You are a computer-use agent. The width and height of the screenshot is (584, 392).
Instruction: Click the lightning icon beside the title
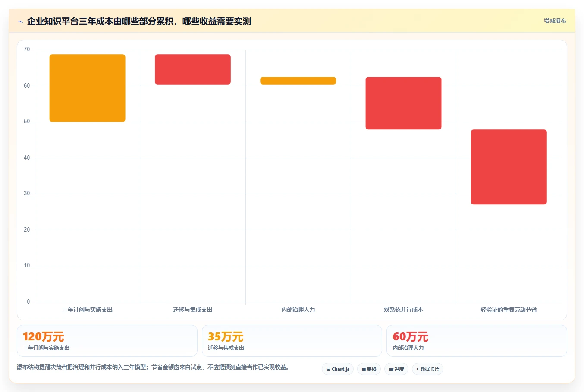coord(20,22)
